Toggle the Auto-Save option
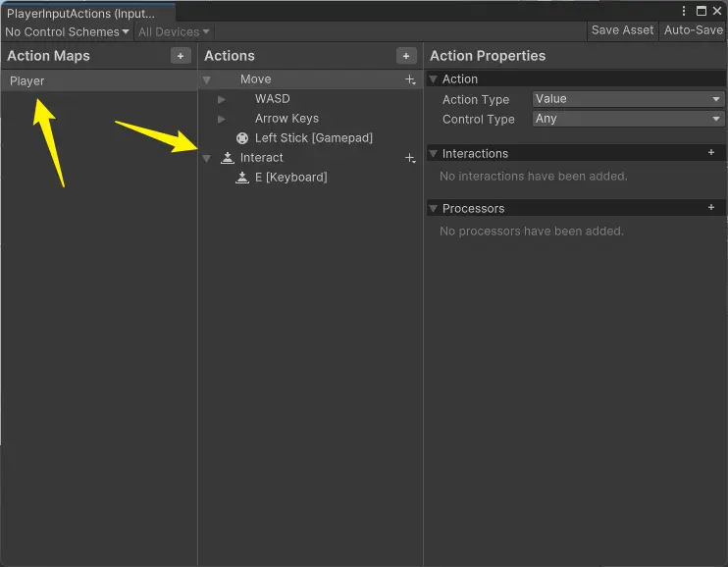The image size is (728, 567). (x=693, y=30)
